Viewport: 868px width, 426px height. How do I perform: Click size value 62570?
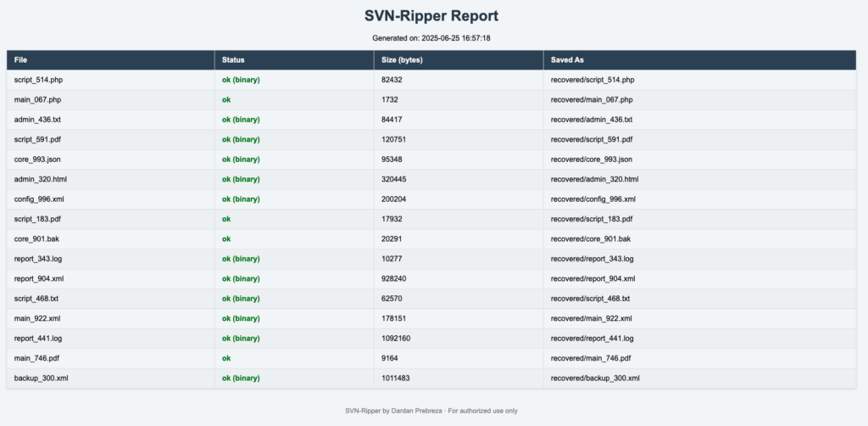[x=392, y=299]
